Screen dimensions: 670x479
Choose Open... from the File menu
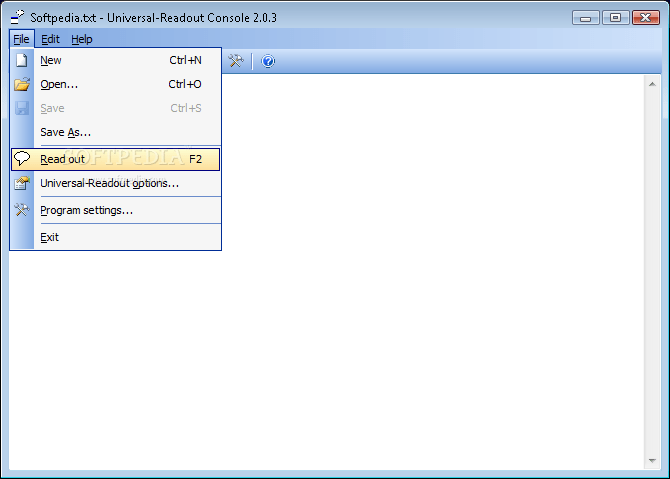click(115, 84)
